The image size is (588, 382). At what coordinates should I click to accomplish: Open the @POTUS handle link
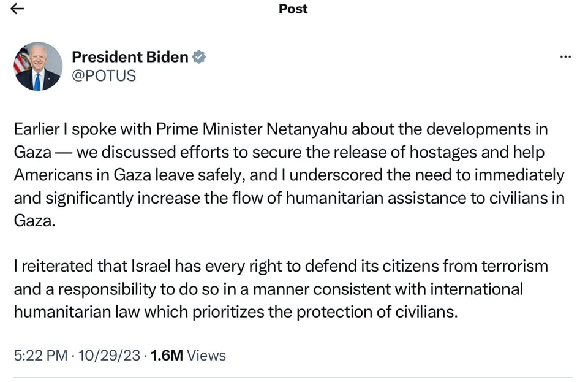click(x=104, y=75)
